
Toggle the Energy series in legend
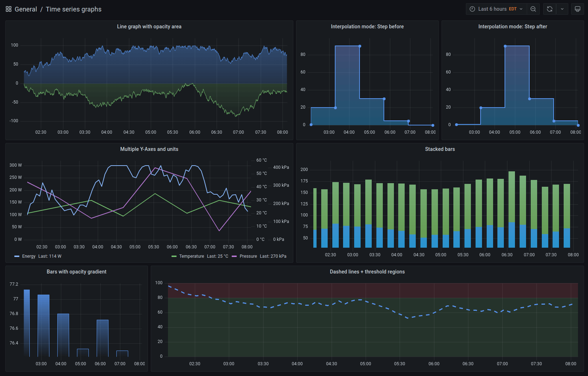[29, 256]
